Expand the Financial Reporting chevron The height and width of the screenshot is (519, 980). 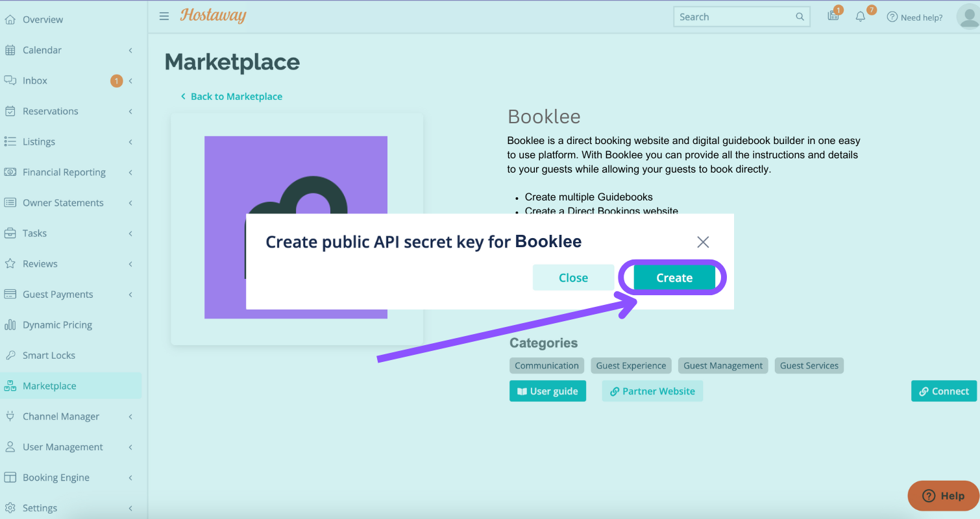(130, 172)
